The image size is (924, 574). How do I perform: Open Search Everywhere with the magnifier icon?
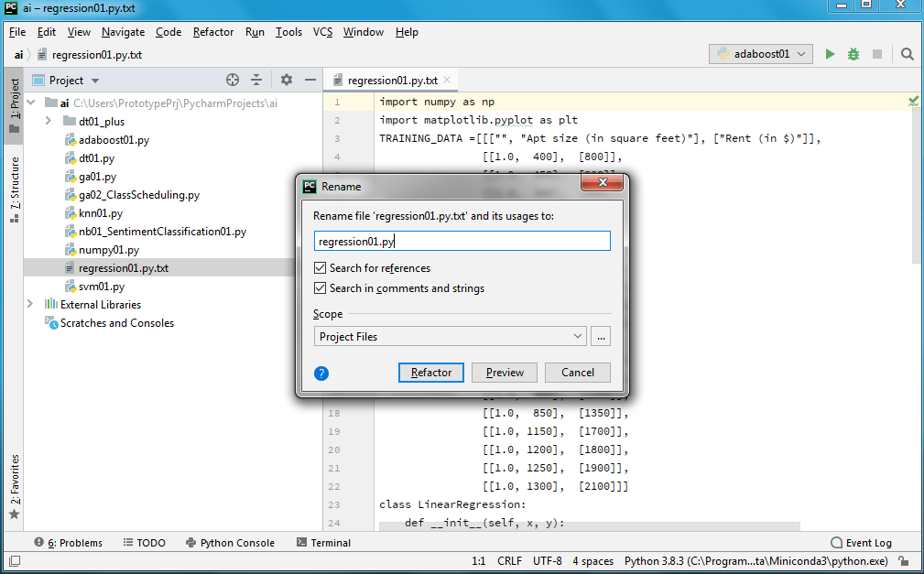coord(908,54)
